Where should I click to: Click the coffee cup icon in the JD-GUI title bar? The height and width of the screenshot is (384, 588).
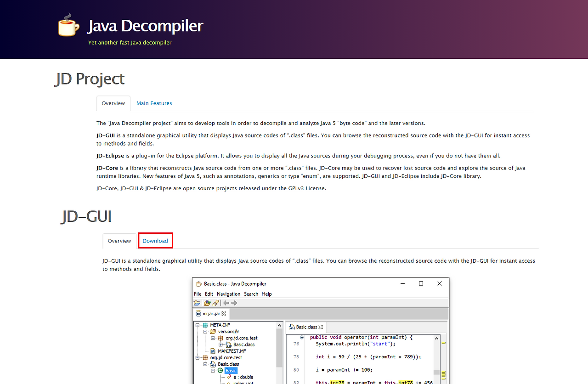[x=198, y=283]
